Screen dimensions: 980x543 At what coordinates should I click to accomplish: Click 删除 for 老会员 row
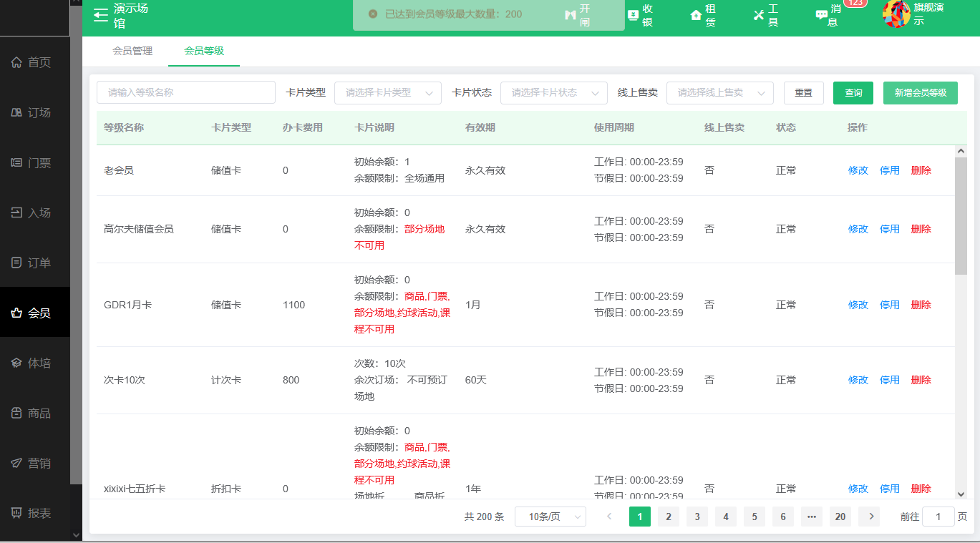click(x=921, y=170)
